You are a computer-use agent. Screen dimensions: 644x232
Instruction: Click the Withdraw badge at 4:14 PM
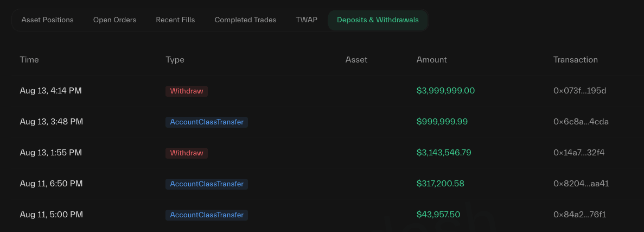(187, 91)
